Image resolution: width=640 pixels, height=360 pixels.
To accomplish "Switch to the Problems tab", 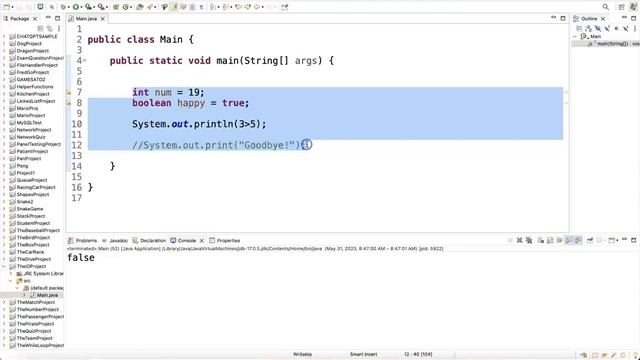I will (82, 240).
